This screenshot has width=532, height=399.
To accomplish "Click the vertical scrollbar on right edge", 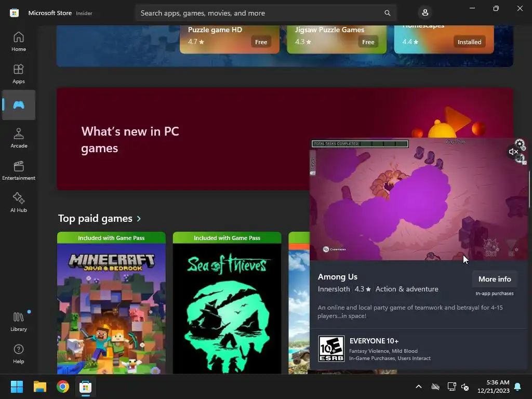I will [529, 189].
